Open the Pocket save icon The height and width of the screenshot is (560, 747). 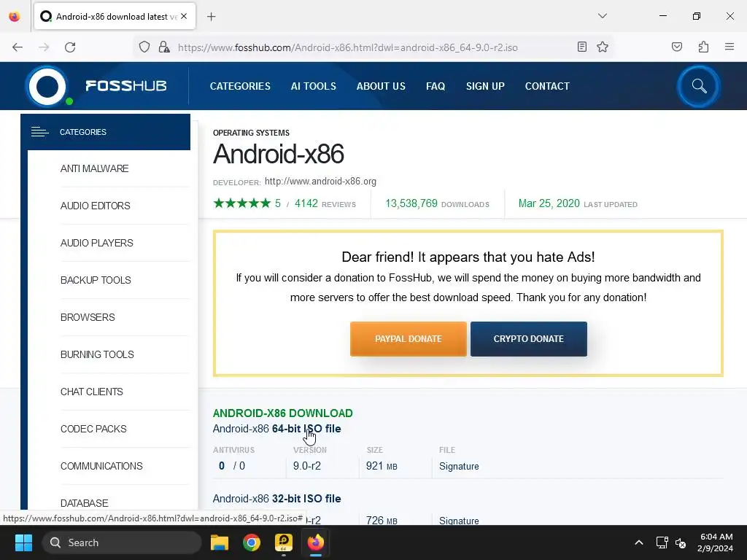(x=677, y=47)
